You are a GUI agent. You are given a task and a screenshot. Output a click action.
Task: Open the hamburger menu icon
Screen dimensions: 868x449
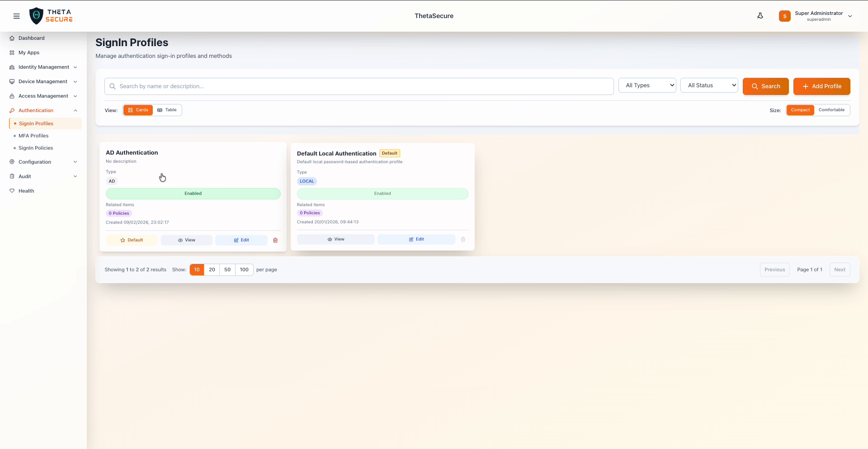click(17, 16)
